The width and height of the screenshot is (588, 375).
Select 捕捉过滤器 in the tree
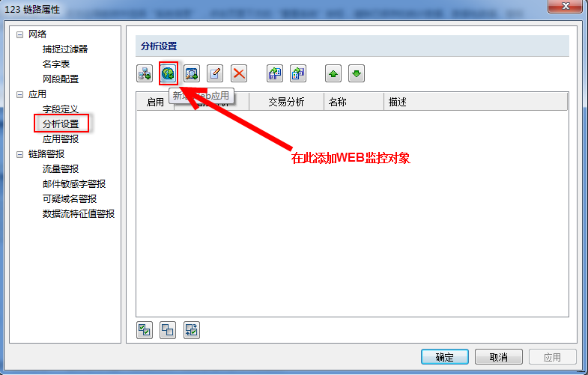pyautogui.click(x=65, y=49)
